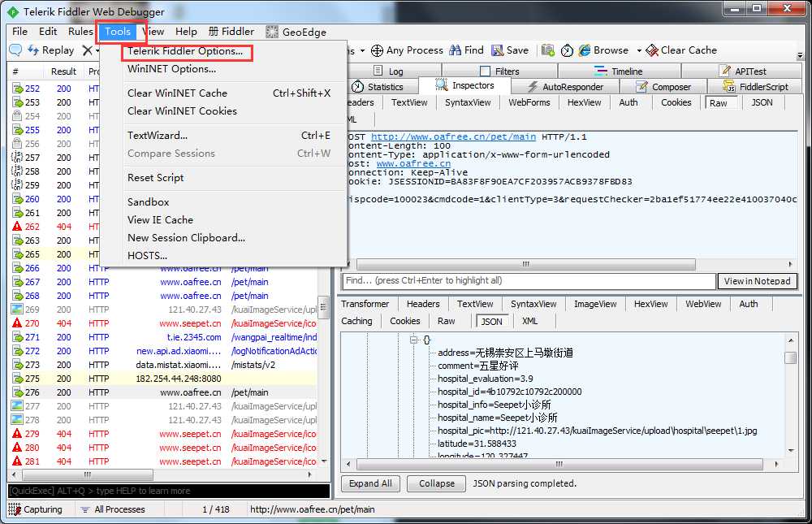Image resolution: width=812 pixels, height=524 pixels.
Task: Click the View in Notepad button
Action: click(757, 281)
